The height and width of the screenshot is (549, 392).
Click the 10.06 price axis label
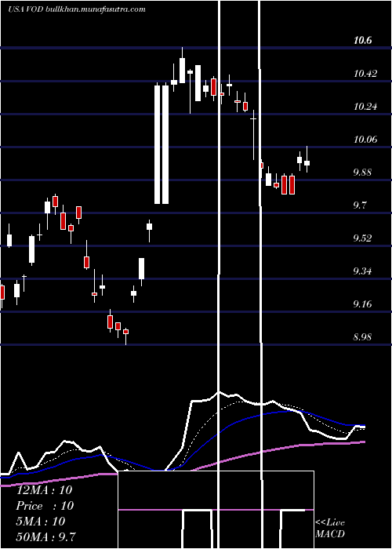pyautogui.click(x=365, y=140)
